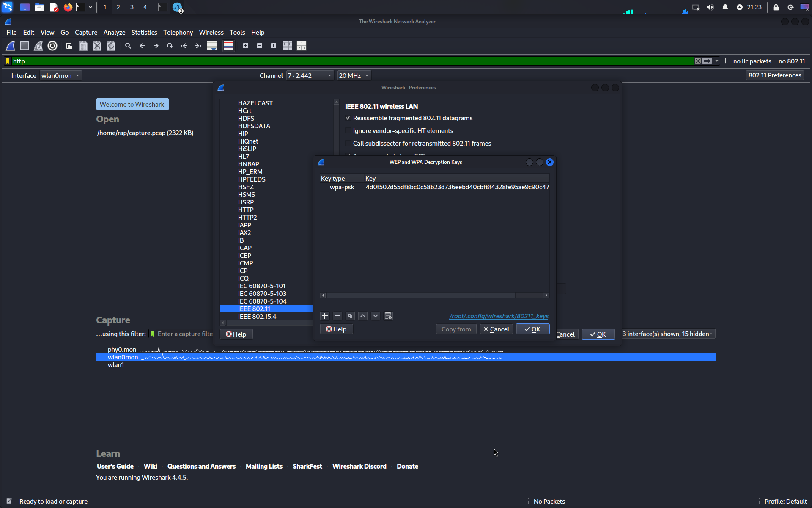Open the capture options gear icon

[52, 46]
